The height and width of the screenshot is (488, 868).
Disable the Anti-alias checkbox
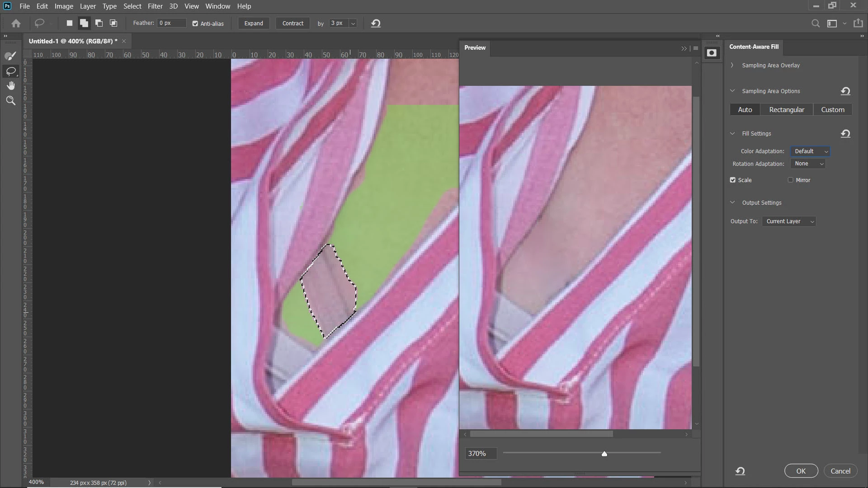pyautogui.click(x=195, y=23)
